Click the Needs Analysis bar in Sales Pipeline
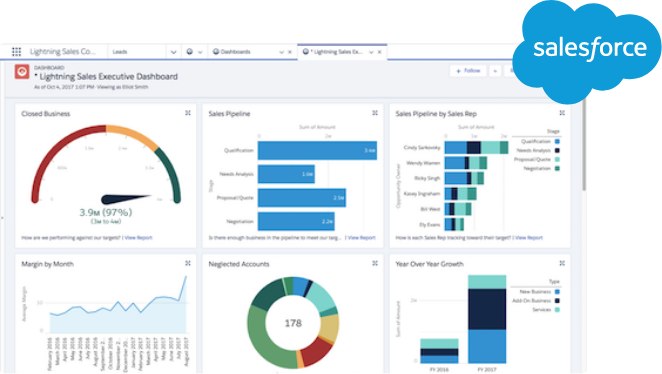The image size is (662, 374). tap(286, 174)
